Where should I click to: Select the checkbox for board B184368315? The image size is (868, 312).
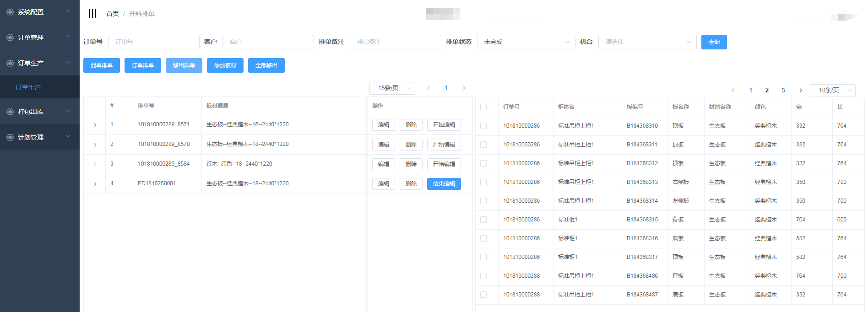coord(483,220)
